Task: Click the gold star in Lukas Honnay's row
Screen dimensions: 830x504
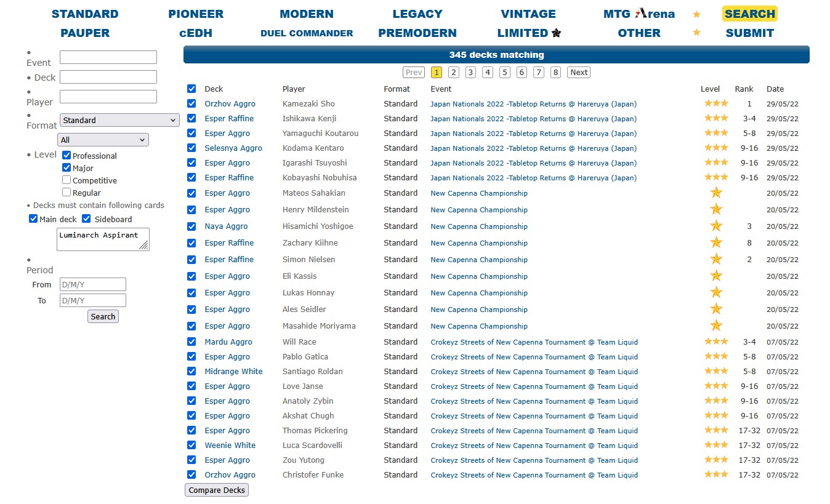Action: pyautogui.click(x=716, y=292)
